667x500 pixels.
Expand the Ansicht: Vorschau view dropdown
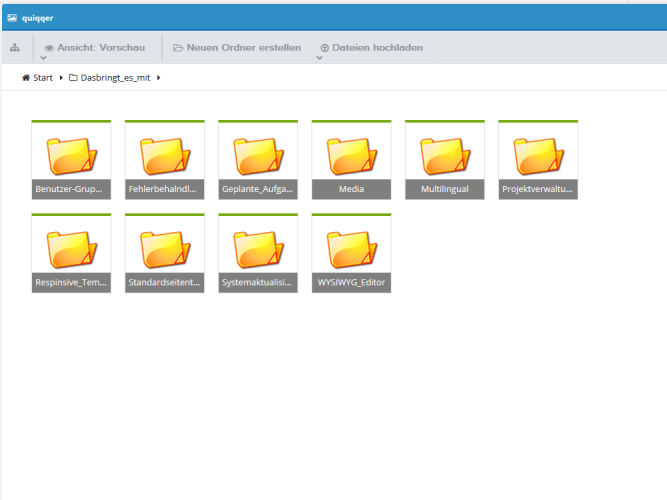[x=43, y=59]
